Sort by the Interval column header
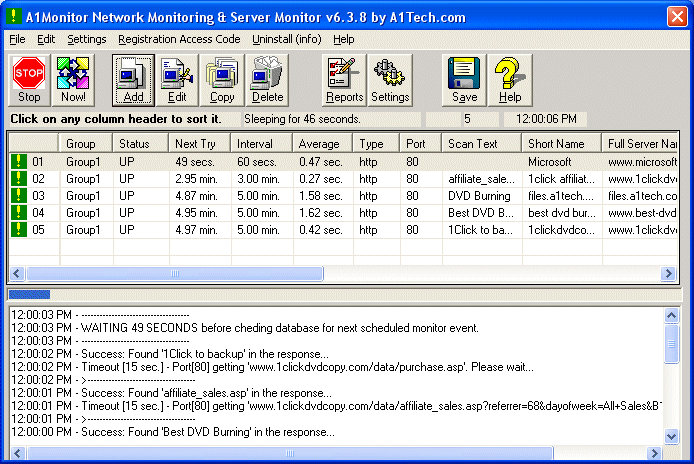Screen dimensions: 694x464 click(261, 143)
